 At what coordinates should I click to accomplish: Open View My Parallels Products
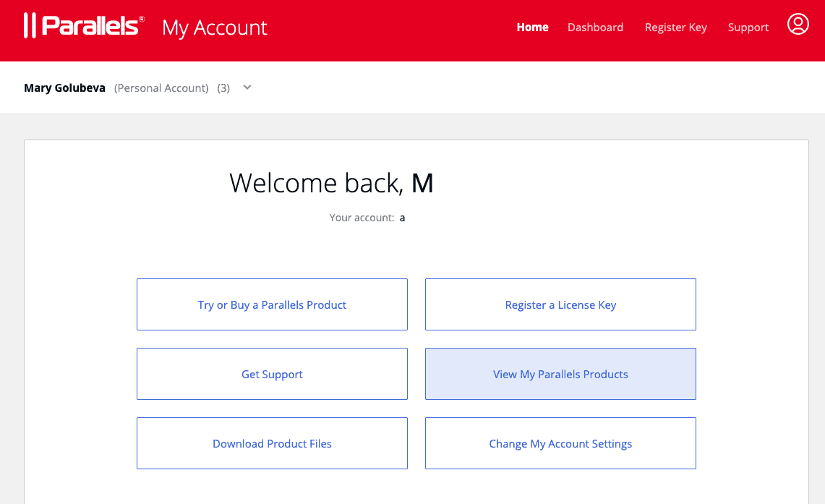click(560, 374)
